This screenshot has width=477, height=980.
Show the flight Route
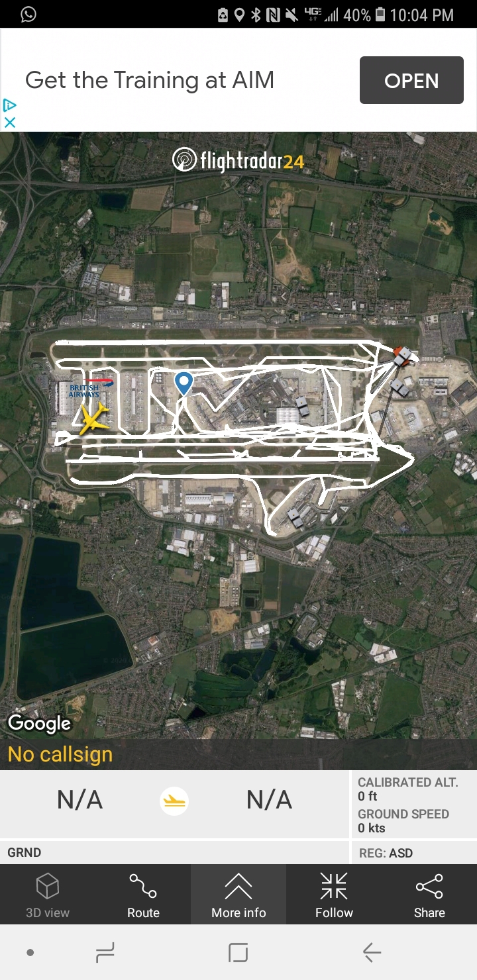(x=143, y=894)
